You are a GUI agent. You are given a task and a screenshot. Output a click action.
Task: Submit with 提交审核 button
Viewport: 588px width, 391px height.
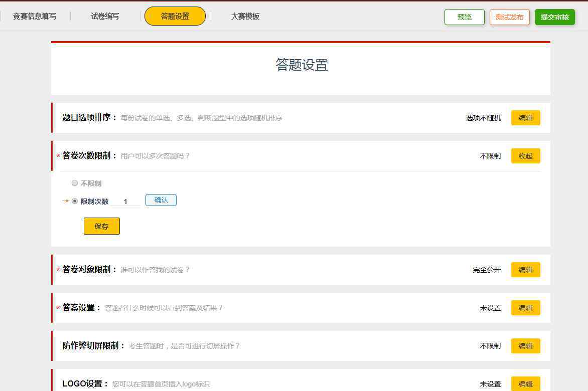click(x=554, y=17)
